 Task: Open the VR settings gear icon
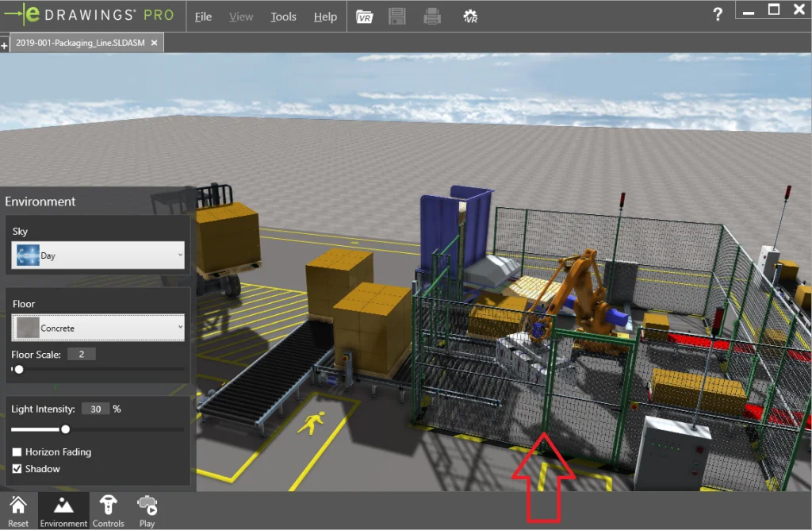coord(470,17)
